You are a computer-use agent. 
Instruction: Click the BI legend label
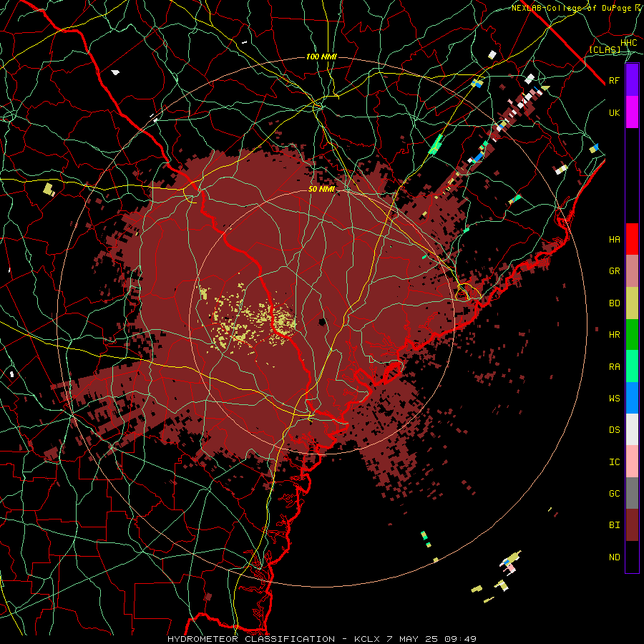614,525
